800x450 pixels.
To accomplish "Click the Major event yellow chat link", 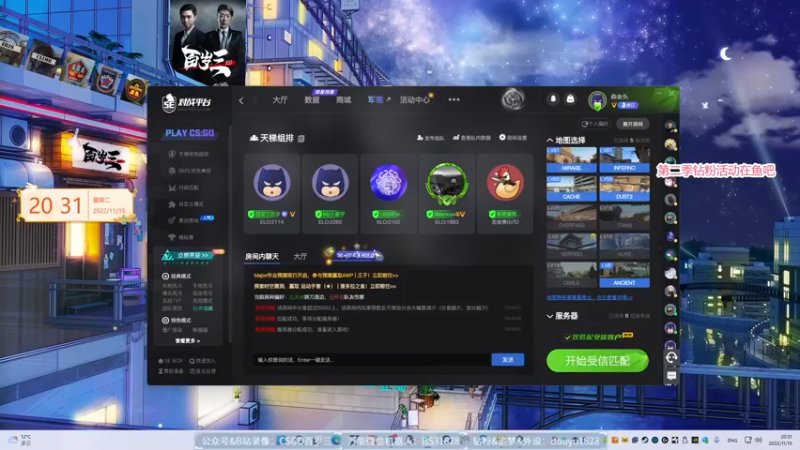I will coord(326,275).
